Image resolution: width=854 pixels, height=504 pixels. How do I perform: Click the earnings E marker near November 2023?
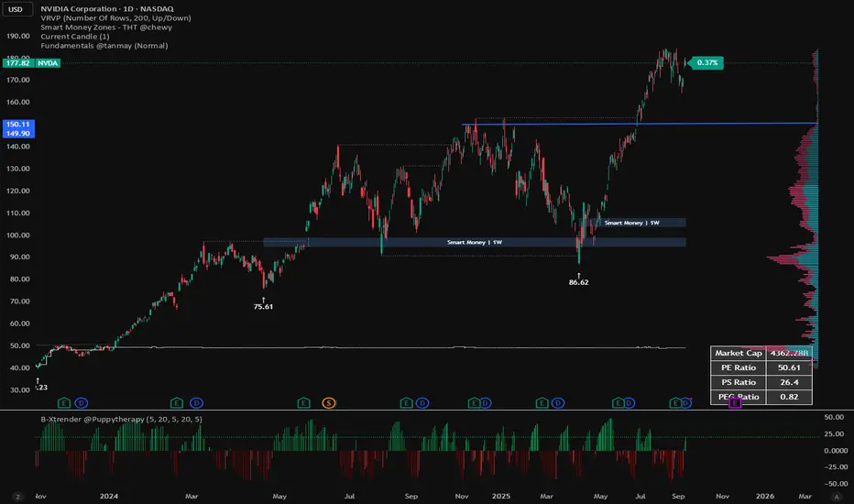tap(64, 403)
